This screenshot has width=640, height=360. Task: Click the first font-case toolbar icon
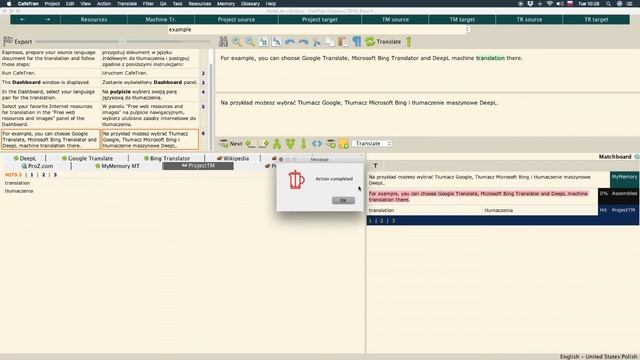click(263, 42)
